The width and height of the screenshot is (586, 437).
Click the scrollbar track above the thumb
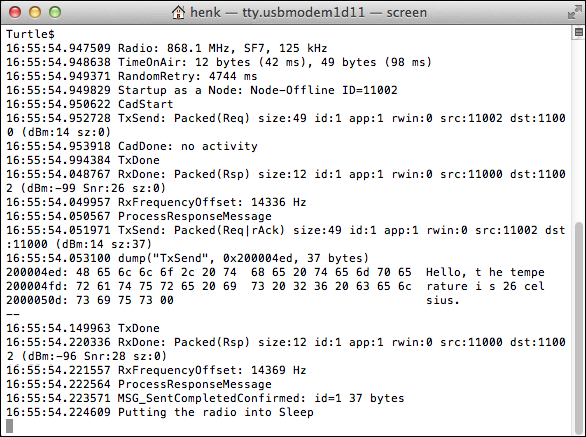(x=579, y=130)
